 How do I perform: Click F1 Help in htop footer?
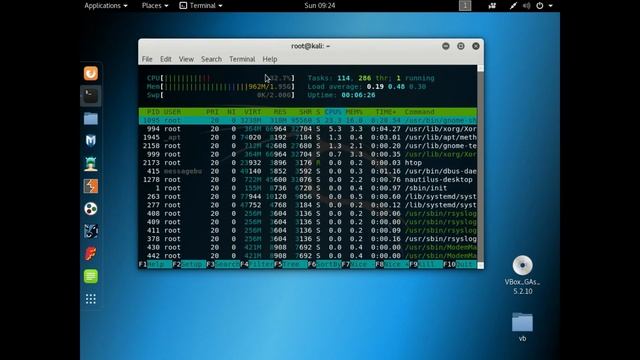point(155,264)
